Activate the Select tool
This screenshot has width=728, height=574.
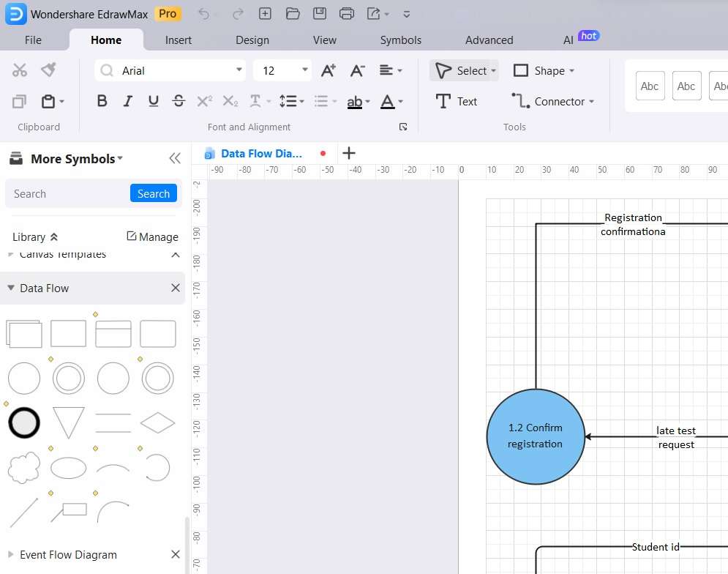coord(464,70)
